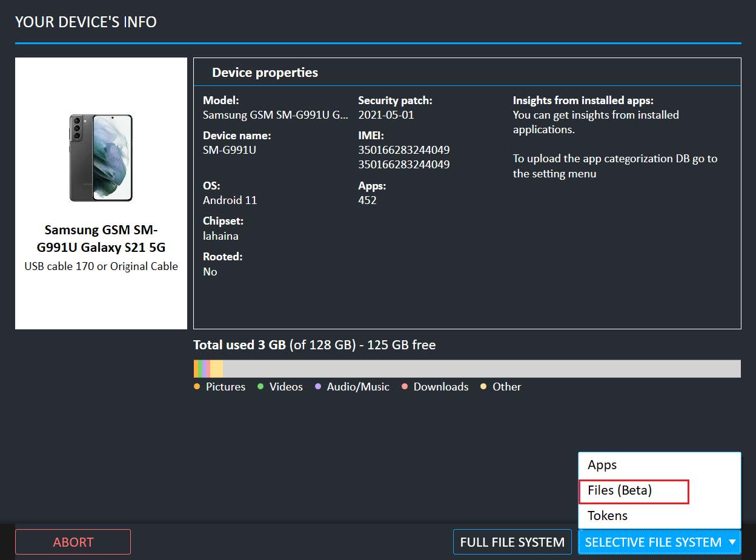Click the USB cable 170 or Original Cable text
756x560 pixels.
pos(101,266)
